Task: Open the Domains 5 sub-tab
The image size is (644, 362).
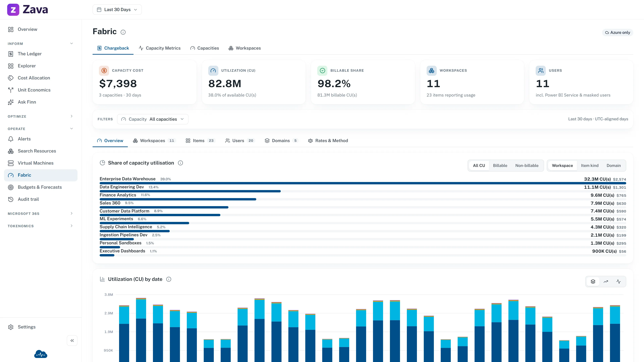Action: tap(282, 141)
